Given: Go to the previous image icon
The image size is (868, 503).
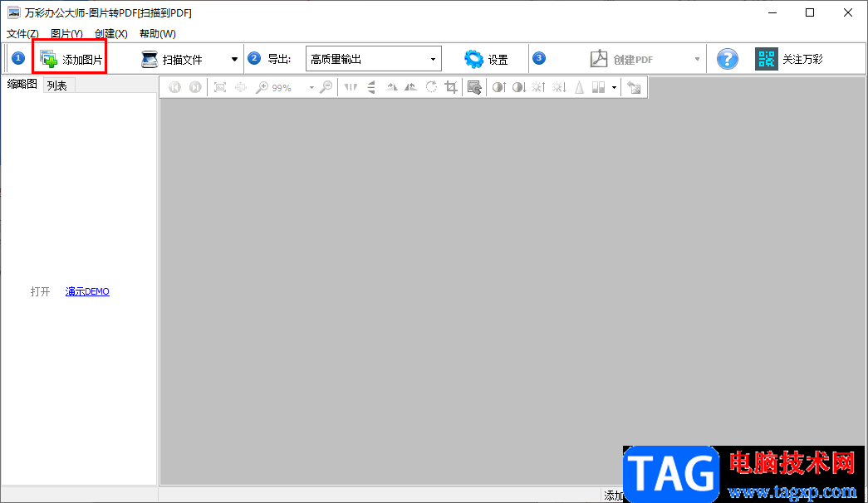Looking at the screenshot, I should (175, 87).
